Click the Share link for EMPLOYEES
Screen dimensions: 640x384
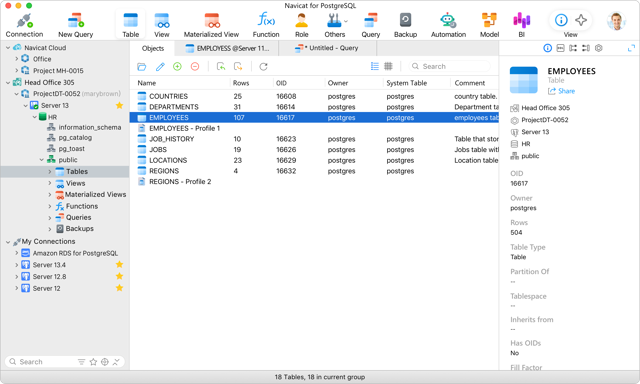[561, 91]
